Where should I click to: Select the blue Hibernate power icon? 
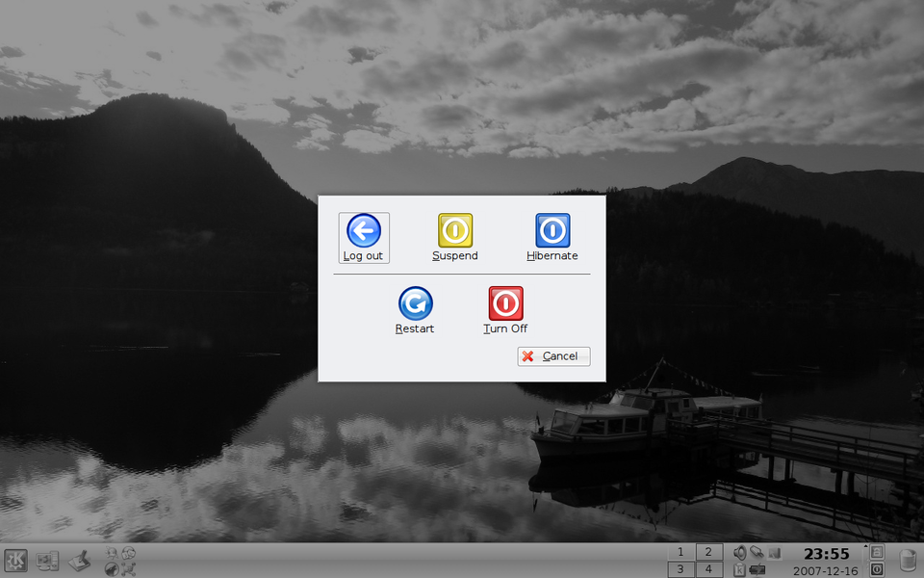pyautogui.click(x=552, y=230)
